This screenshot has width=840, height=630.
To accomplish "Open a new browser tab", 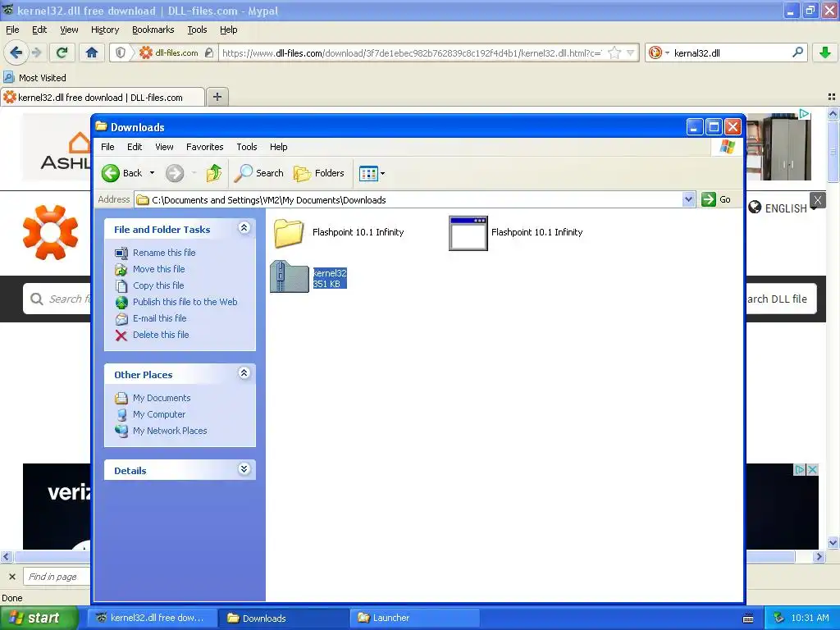I will (x=217, y=97).
